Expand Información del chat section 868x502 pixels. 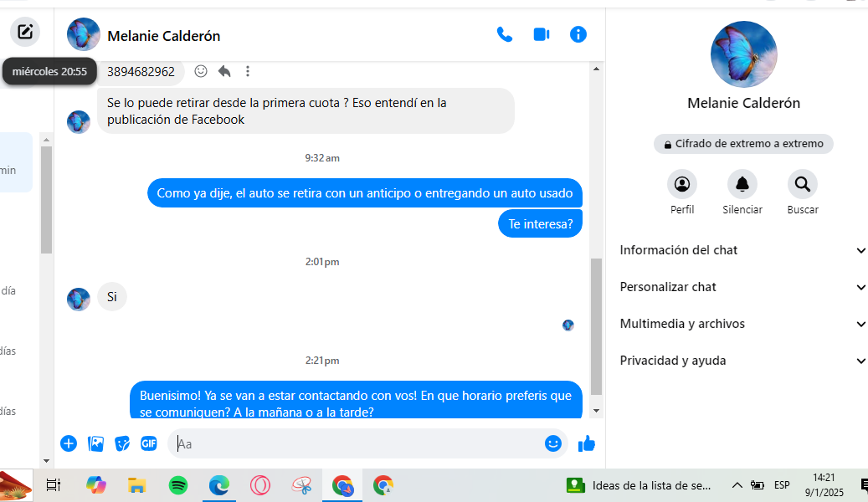point(742,250)
